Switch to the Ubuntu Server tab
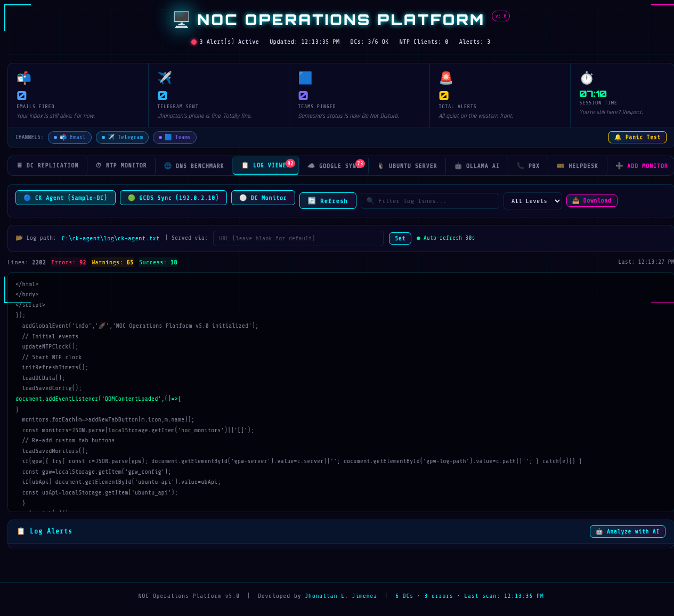The image size is (674, 616). [x=407, y=166]
